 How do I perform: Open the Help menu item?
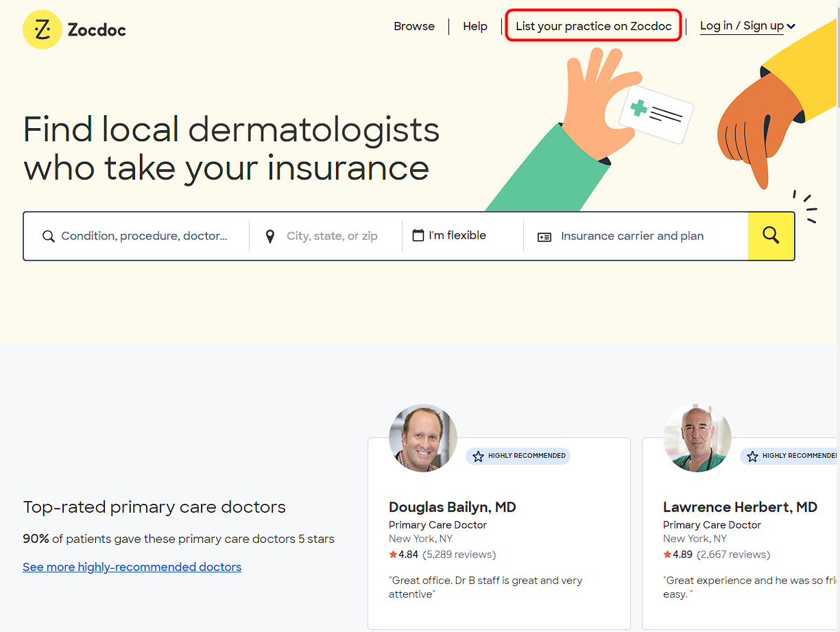point(475,26)
